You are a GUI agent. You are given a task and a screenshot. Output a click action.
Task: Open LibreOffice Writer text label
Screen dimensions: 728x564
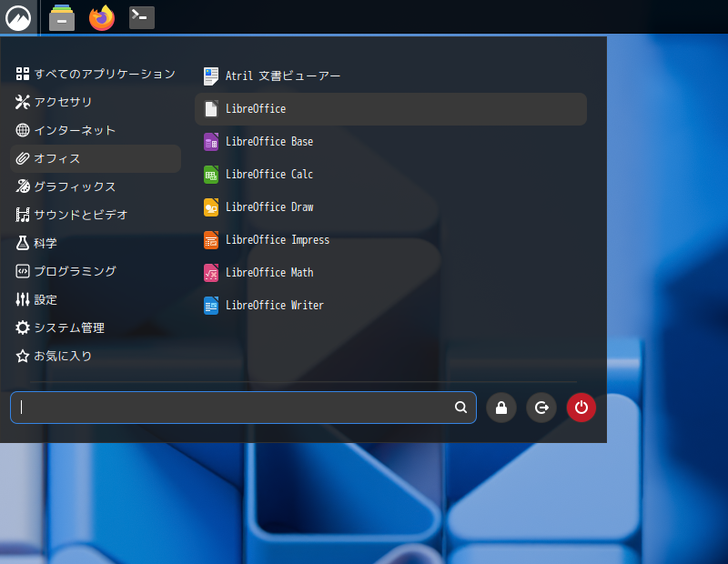pos(275,306)
